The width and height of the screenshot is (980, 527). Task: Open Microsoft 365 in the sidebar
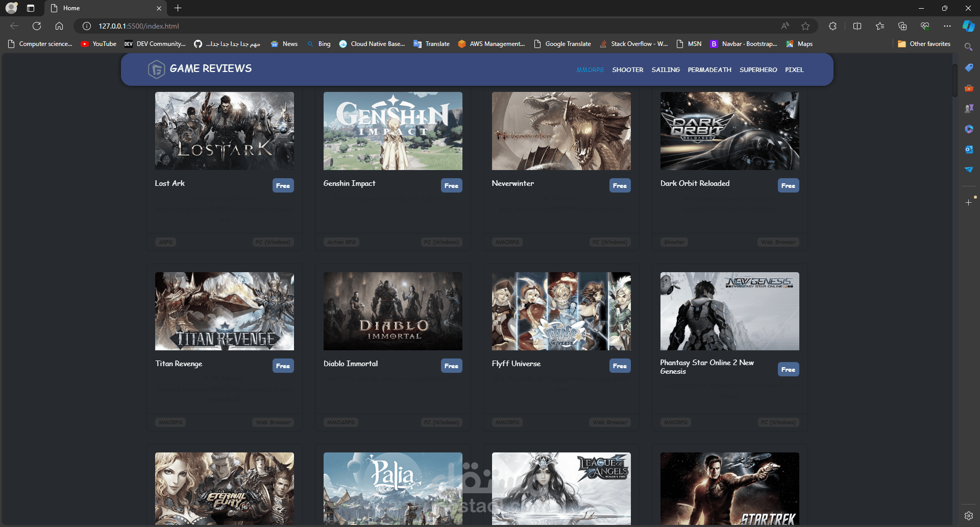(969, 129)
